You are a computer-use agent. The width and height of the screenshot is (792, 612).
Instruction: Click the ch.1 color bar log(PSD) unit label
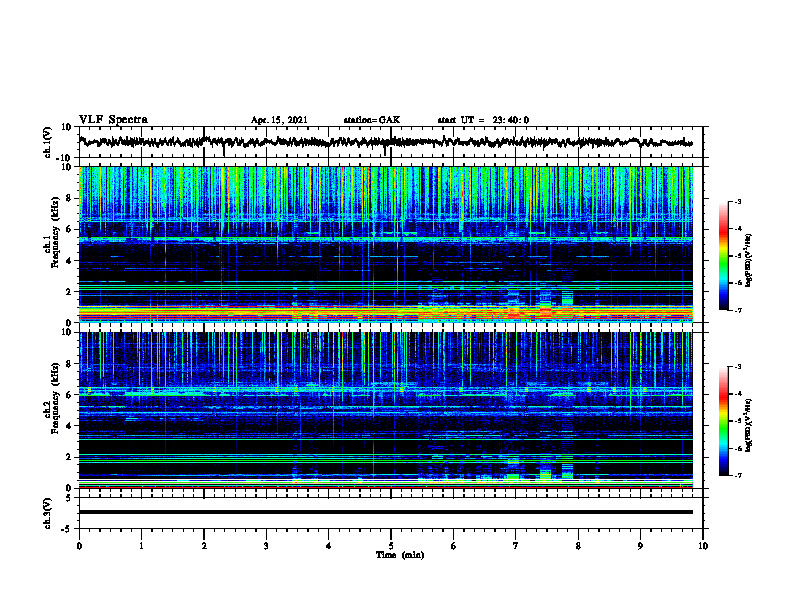pyautogui.click(x=749, y=260)
